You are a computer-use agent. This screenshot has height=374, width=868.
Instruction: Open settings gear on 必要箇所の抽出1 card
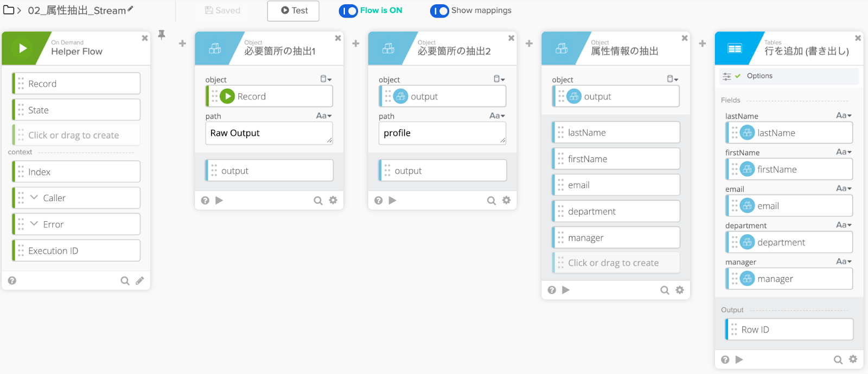coord(333,201)
